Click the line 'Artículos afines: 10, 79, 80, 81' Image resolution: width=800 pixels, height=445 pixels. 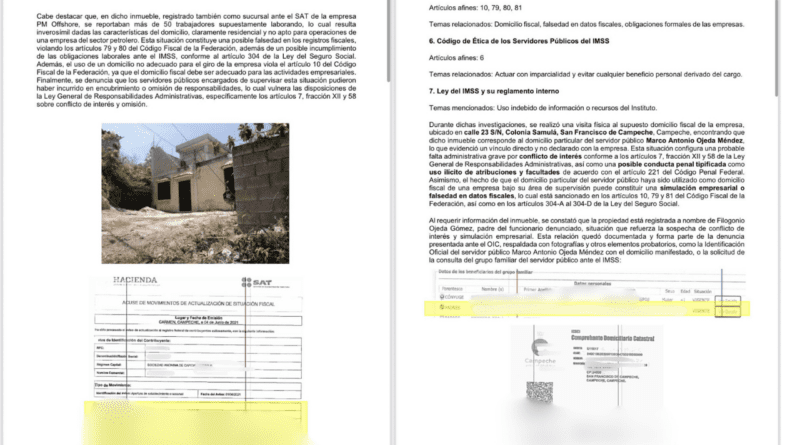click(x=475, y=8)
